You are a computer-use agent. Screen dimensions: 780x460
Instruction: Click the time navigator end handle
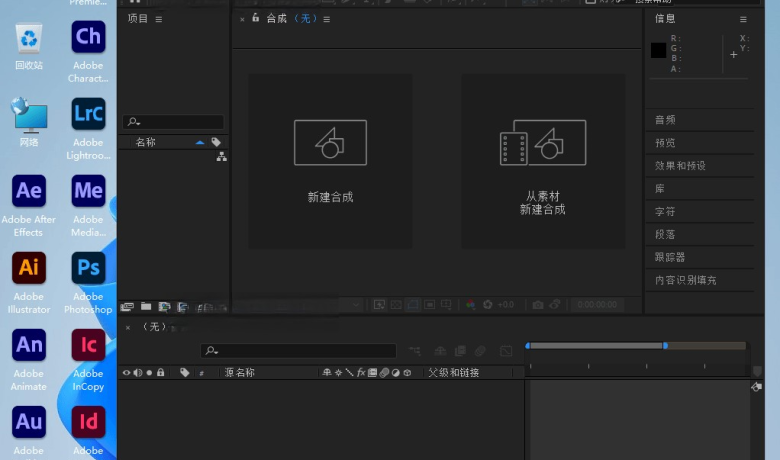pos(665,346)
